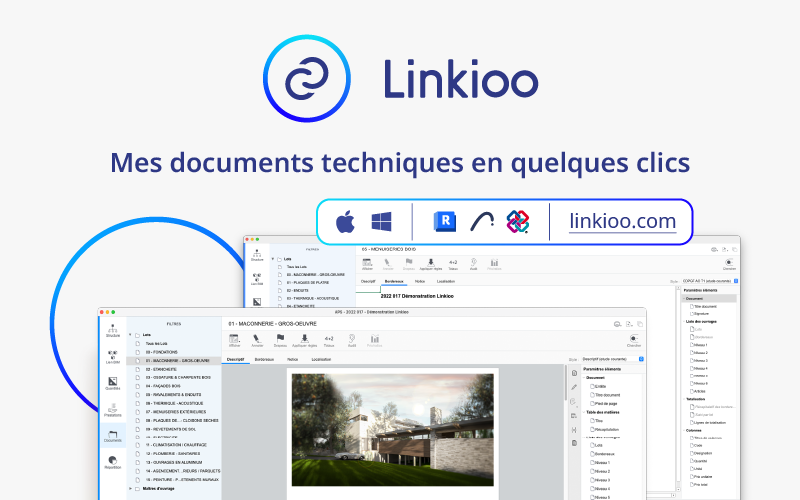This screenshot has width=800, height=500.
Task: Open the Répartition sidebar section
Action: pyautogui.click(x=112, y=463)
